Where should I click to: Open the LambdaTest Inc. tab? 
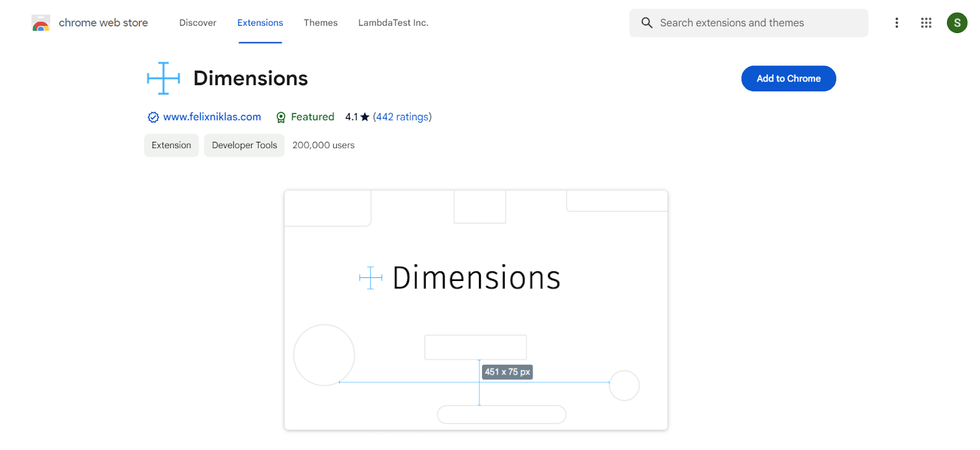pos(393,23)
